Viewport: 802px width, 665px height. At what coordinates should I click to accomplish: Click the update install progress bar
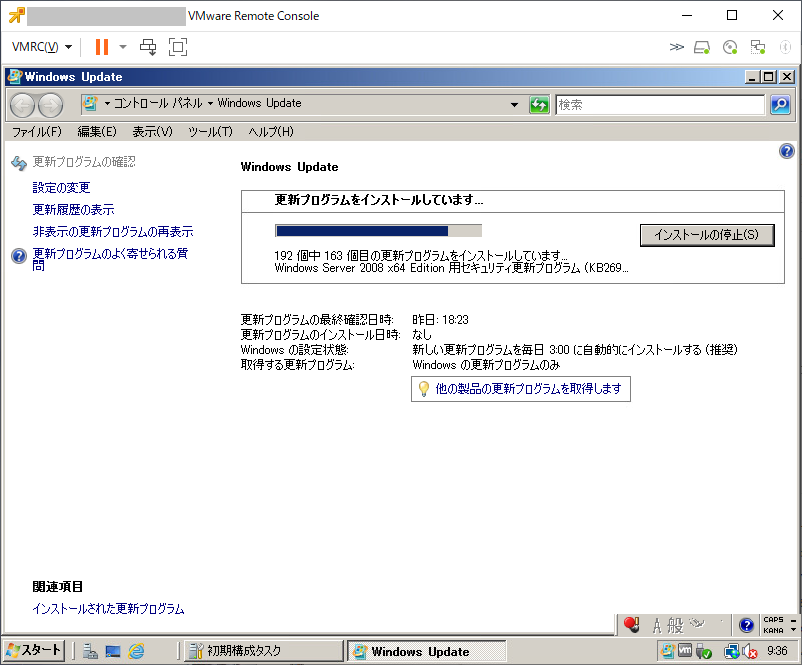(x=378, y=231)
